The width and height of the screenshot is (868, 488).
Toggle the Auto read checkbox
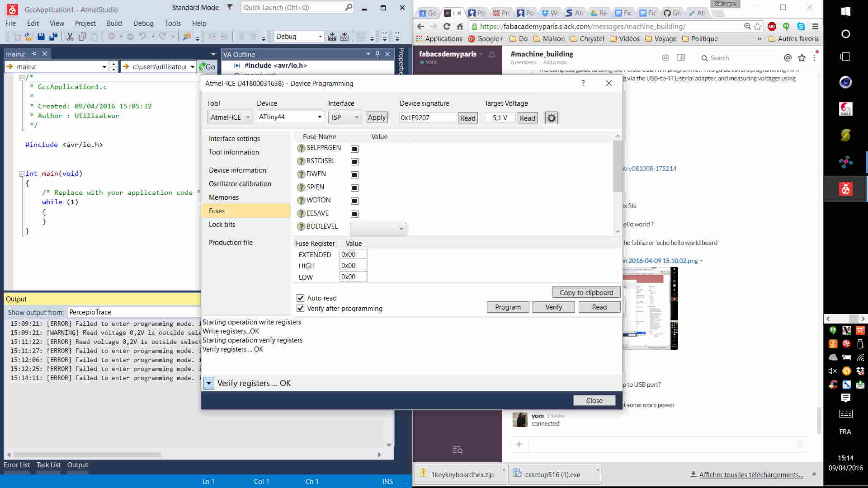(x=300, y=298)
